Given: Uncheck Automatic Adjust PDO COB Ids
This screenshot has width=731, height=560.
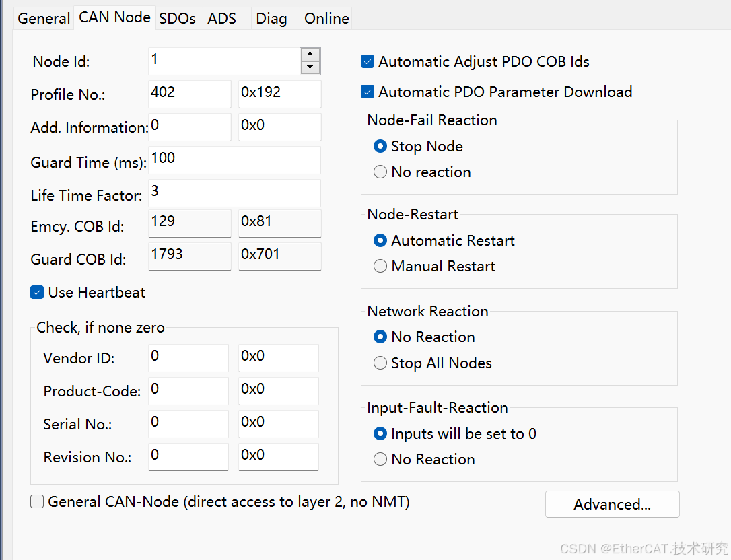Looking at the screenshot, I should [368, 62].
